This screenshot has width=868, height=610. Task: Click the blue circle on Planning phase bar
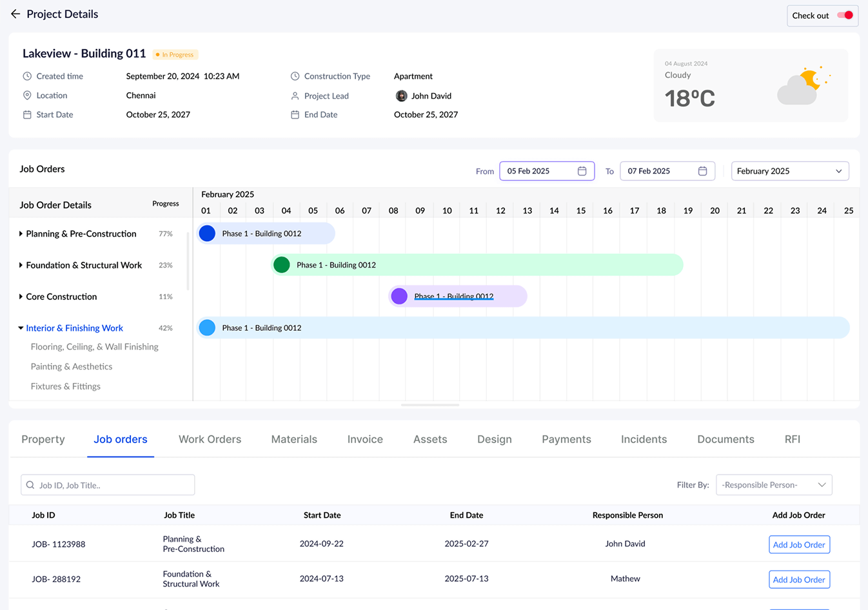click(x=207, y=233)
